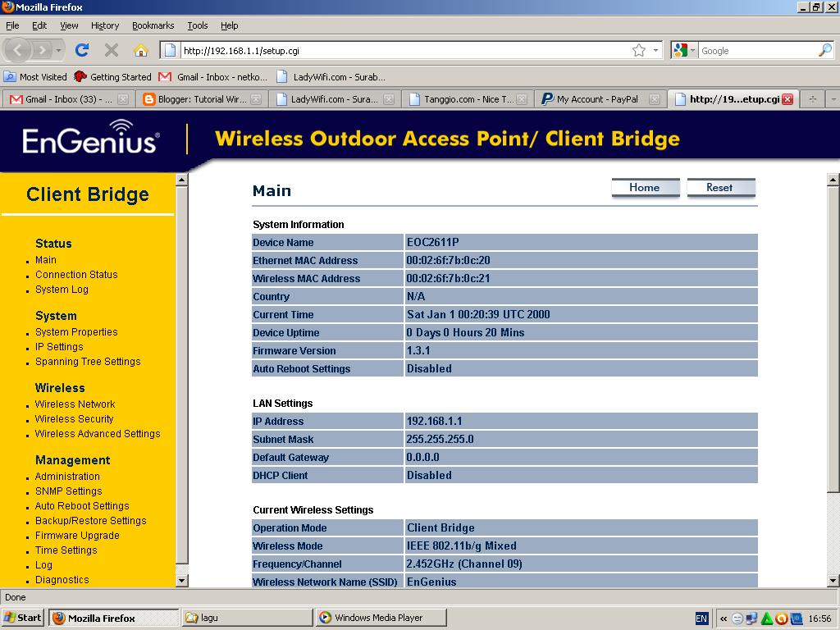Open Wireless Advanced Settings link
This screenshot has height=630, width=840.
pos(98,433)
